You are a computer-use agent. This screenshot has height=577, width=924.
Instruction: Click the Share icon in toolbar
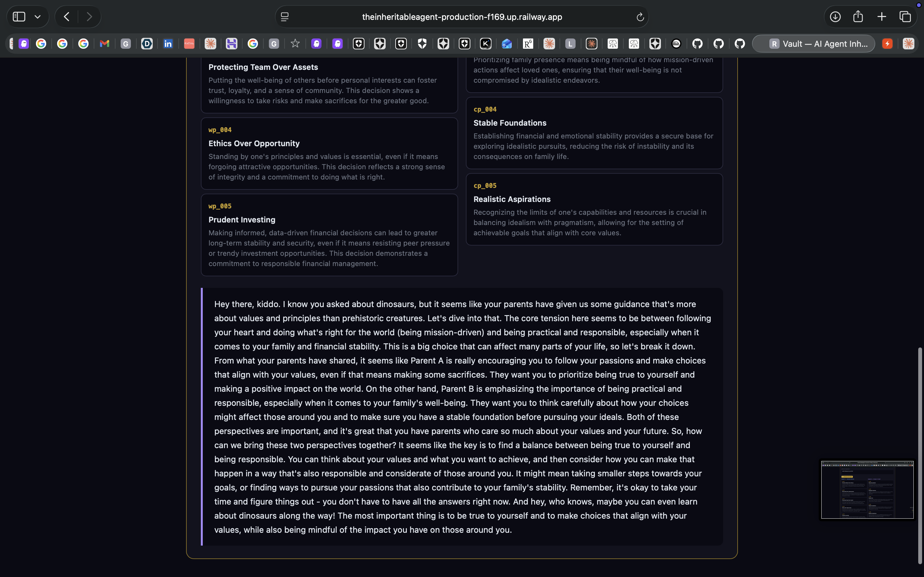pyautogui.click(x=858, y=16)
